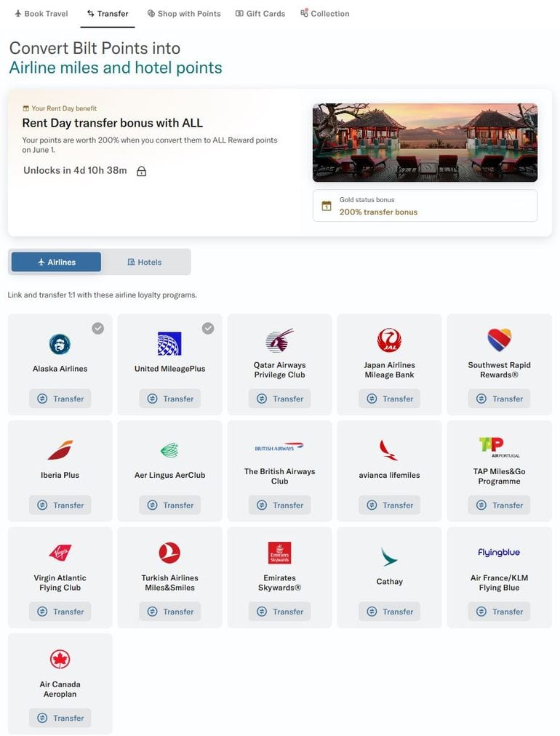Viewport: 560px width, 736px height.
Task: Switch to the Hotels toggle
Action: tap(145, 262)
